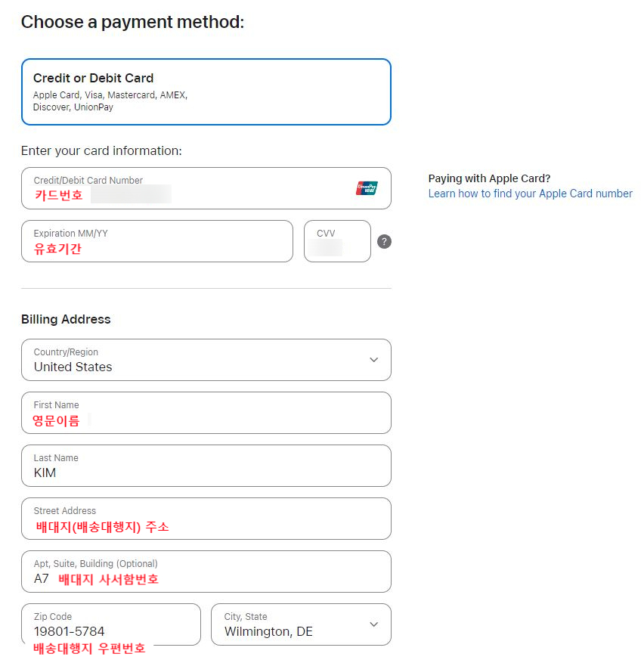
Task: Click the UnionPay card logo
Action: click(x=367, y=188)
